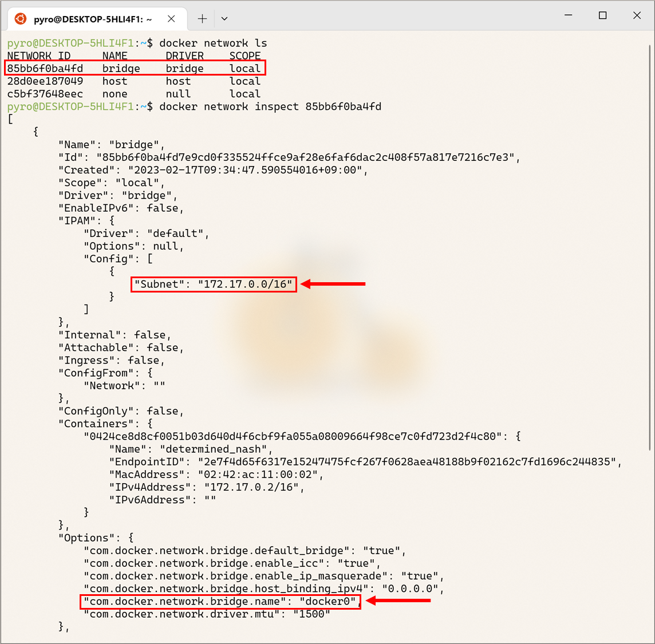Click the 'docker network inspect 85bb6f0ba4fd' command
This screenshot has width=655, height=644.
tap(270, 106)
